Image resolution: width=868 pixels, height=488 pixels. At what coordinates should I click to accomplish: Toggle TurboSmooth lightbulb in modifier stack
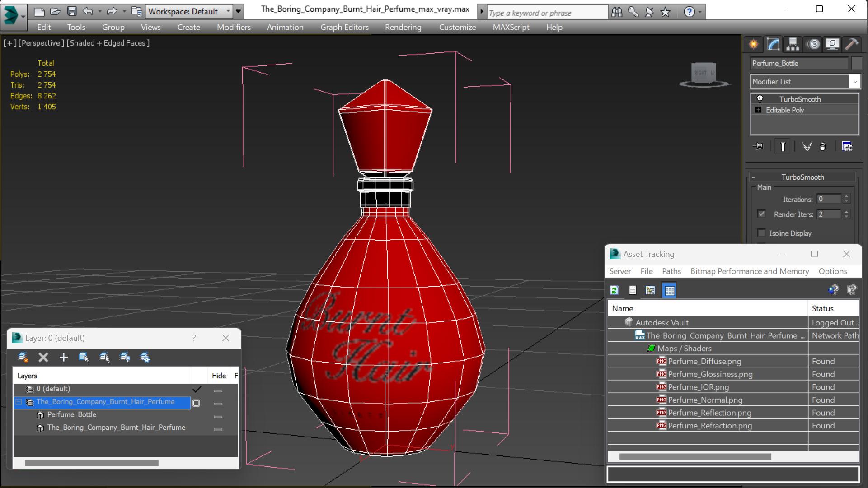tap(760, 99)
